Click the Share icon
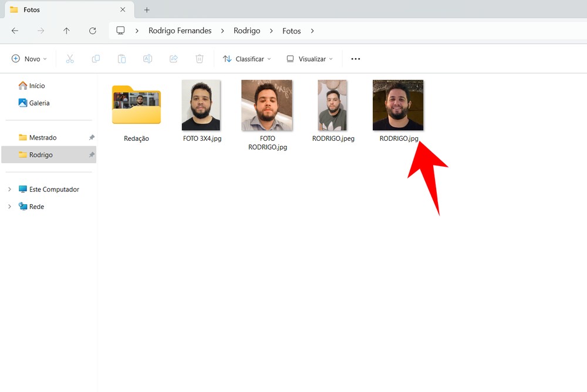Screen dimensions: 587x392 point(173,59)
